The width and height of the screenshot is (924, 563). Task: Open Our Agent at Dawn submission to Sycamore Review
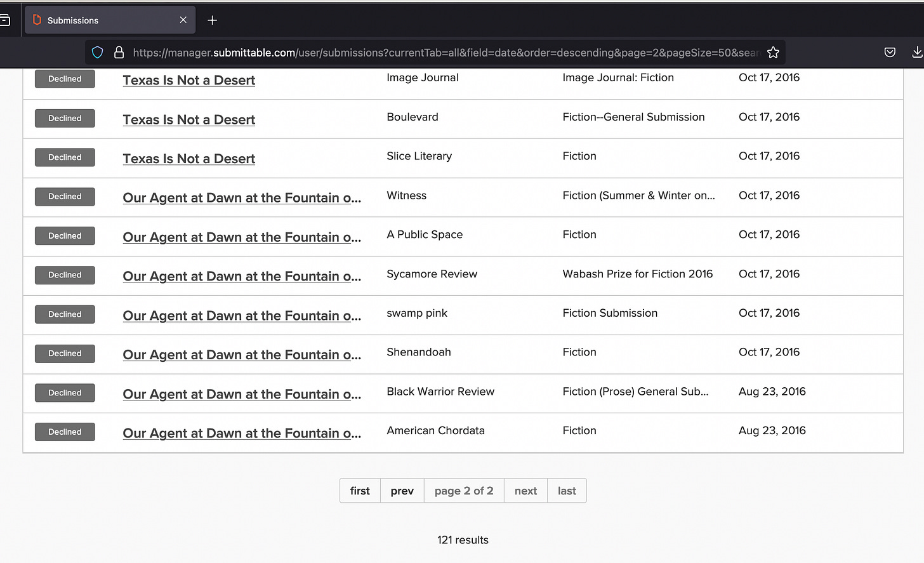tap(242, 277)
